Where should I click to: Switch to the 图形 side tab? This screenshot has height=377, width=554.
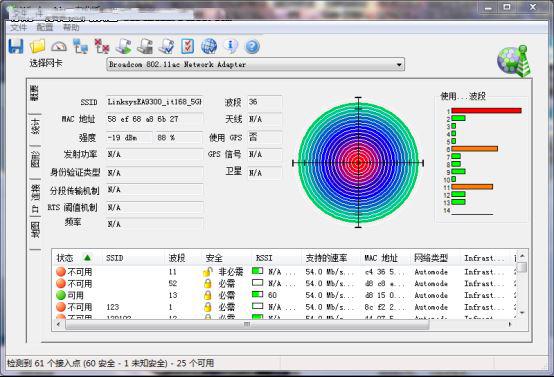35,159
